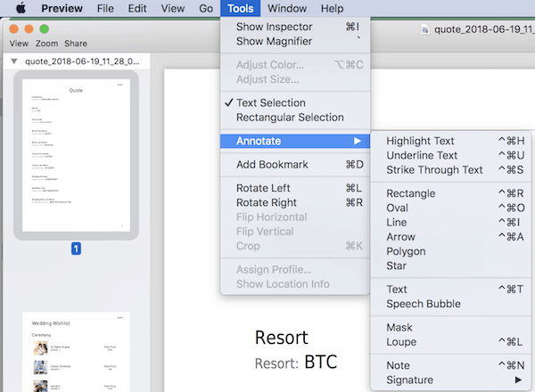Open the Window menu
The height and width of the screenshot is (392, 535).
click(287, 8)
